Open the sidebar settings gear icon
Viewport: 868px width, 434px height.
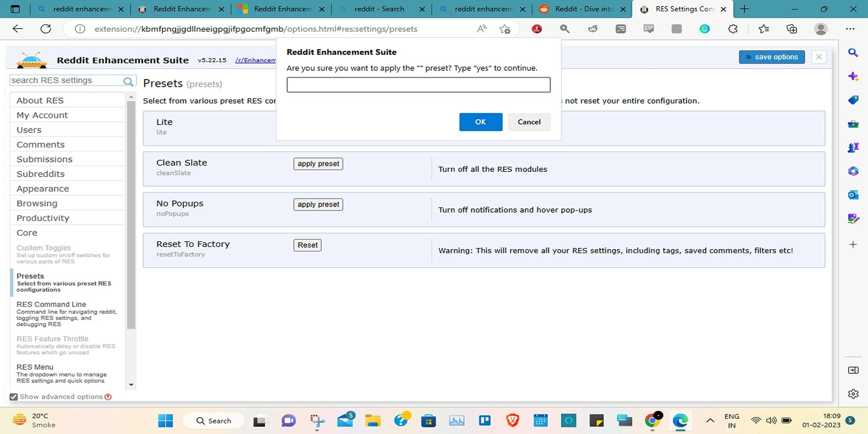[x=853, y=394]
